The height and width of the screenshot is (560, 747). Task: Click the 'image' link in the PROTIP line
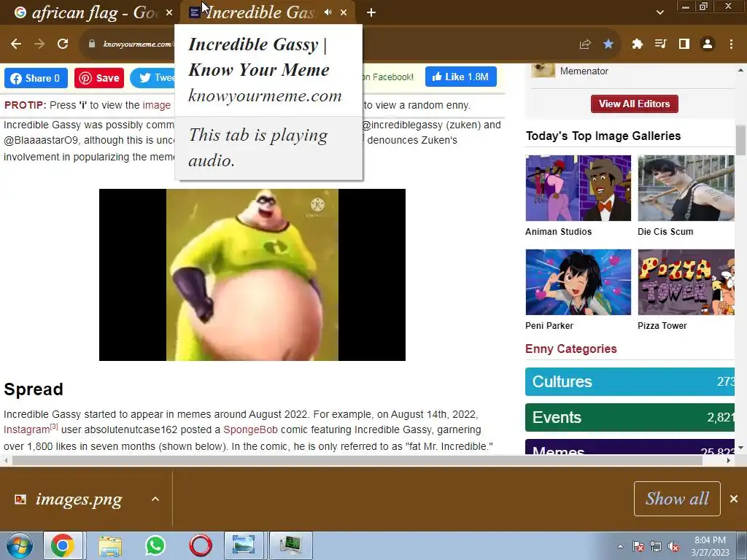pyautogui.click(x=156, y=105)
